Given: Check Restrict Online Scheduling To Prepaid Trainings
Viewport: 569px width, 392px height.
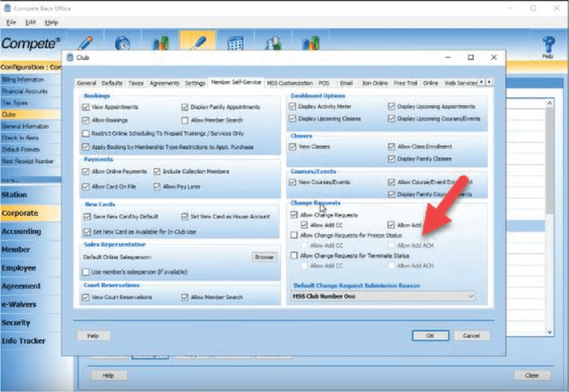Looking at the screenshot, I should (86, 133).
